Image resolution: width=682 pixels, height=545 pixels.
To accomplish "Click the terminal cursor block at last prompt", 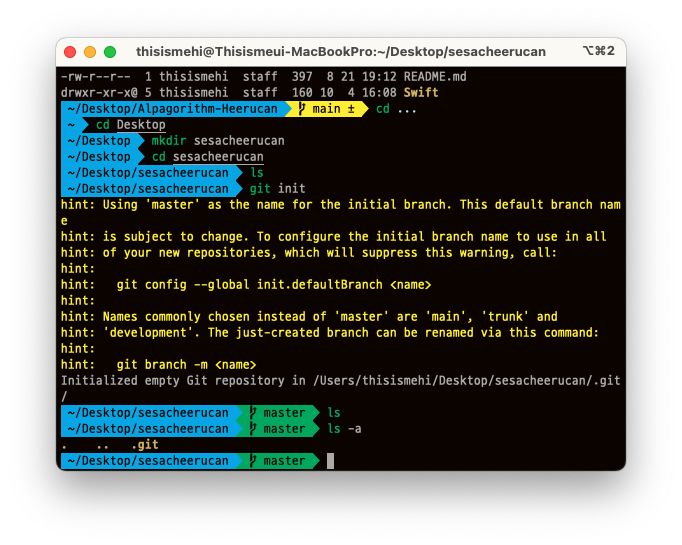I will [331, 461].
